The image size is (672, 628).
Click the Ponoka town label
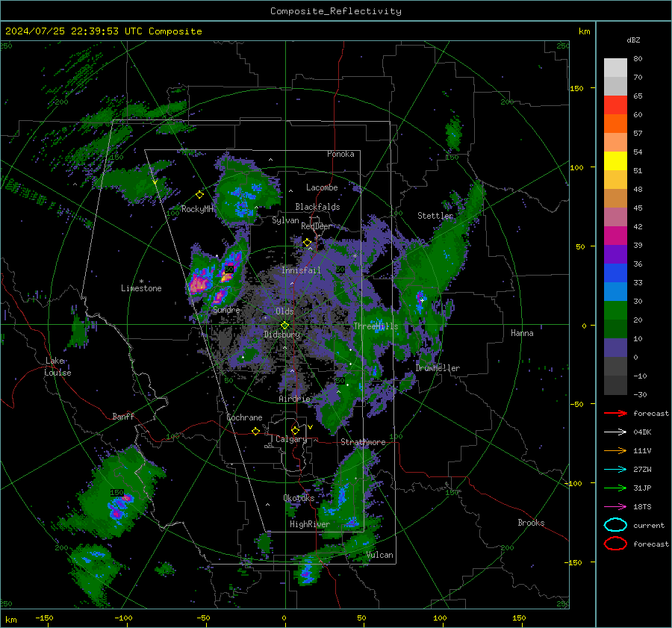[x=340, y=155]
